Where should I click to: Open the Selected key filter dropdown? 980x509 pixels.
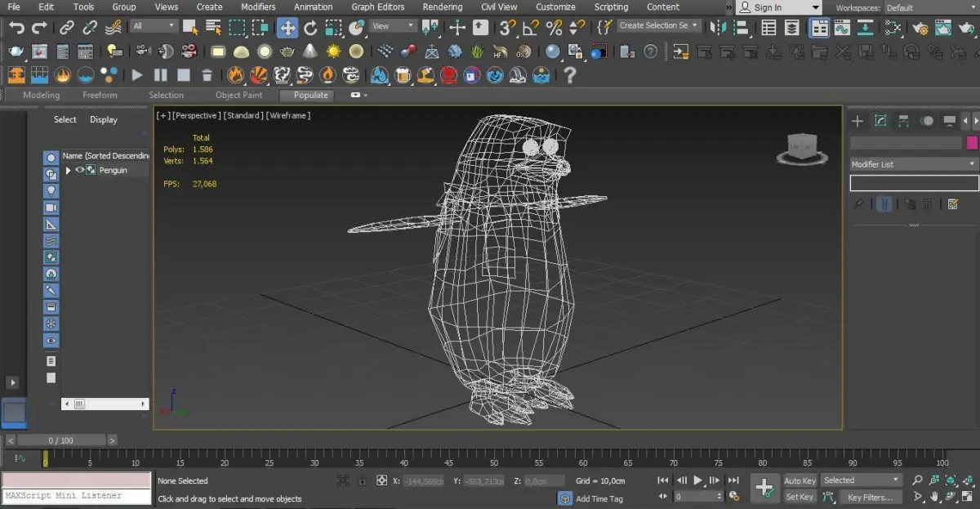coord(861,480)
